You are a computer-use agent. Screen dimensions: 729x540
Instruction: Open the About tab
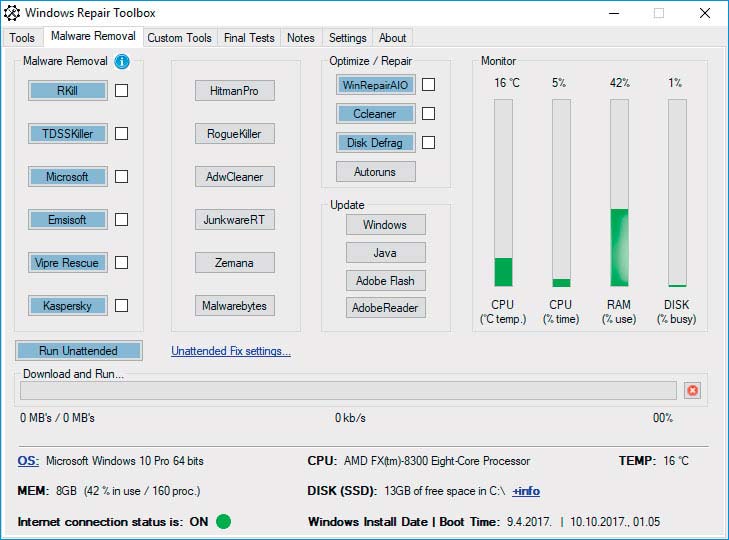click(x=392, y=38)
